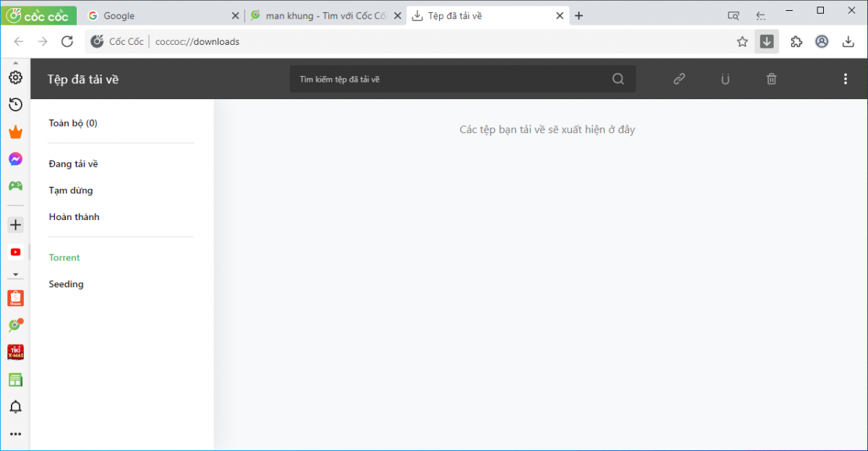
Task: Open the notifications bell icon
Action: (x=15, y=407)
